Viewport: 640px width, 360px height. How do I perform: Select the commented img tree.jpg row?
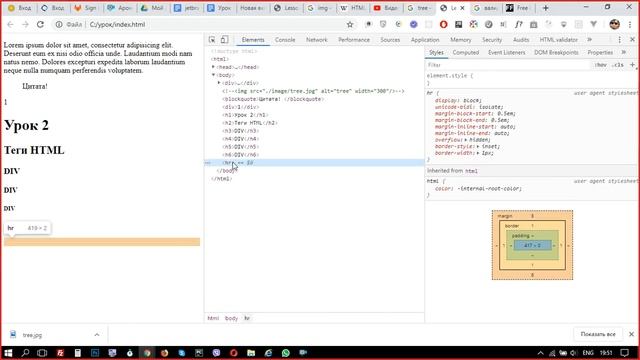point(313,91)
